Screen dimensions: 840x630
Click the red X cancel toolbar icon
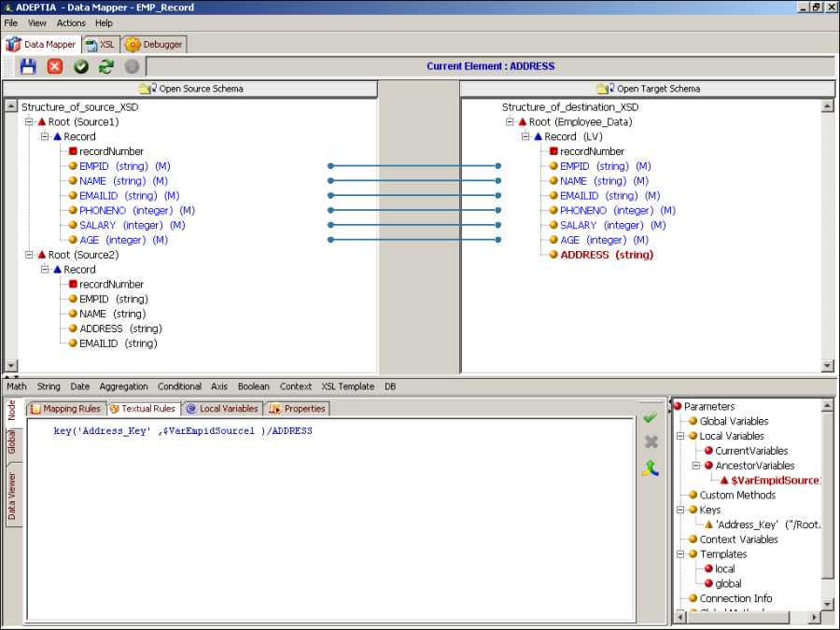[x=55, y=66]
